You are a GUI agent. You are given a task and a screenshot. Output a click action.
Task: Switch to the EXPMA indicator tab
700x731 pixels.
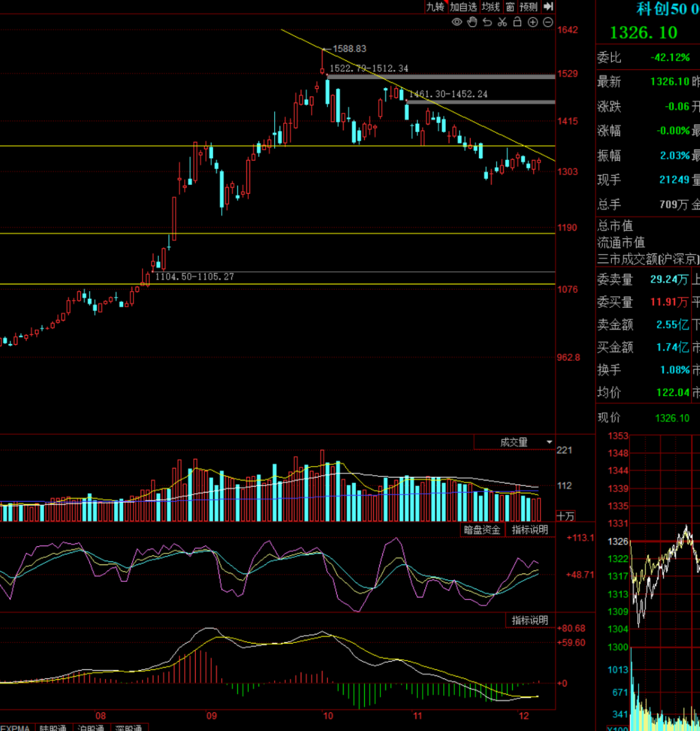(16, 728)
